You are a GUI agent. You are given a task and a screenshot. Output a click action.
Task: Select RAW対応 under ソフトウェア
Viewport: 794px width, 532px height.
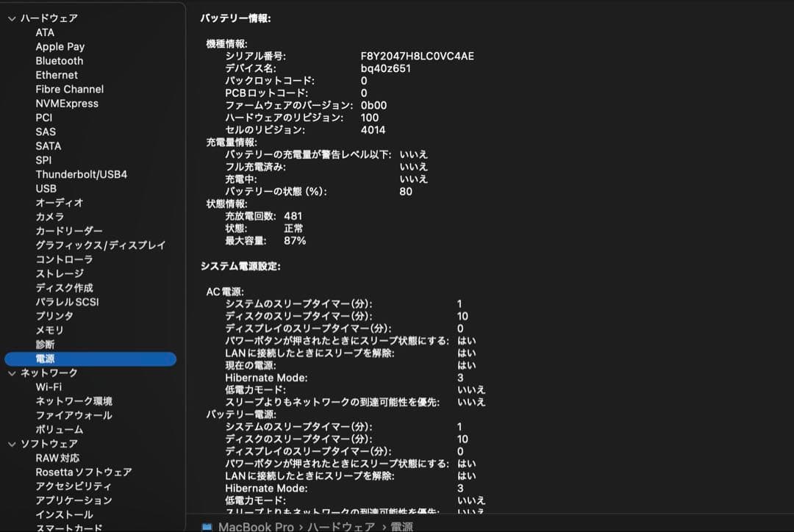pyautogui.click(x=59, y=458)
